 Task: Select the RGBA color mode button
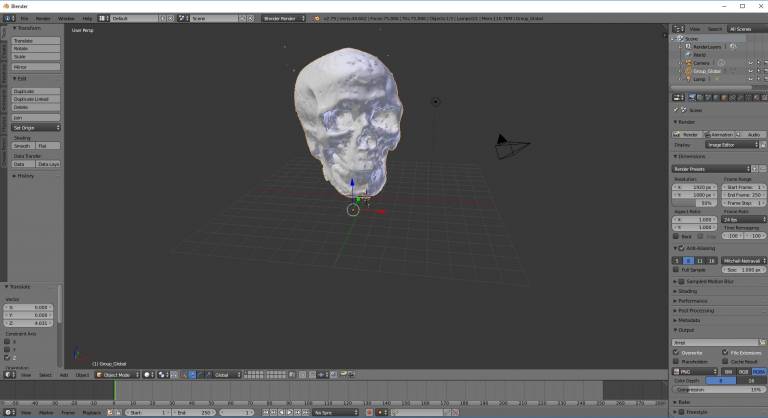758,371
